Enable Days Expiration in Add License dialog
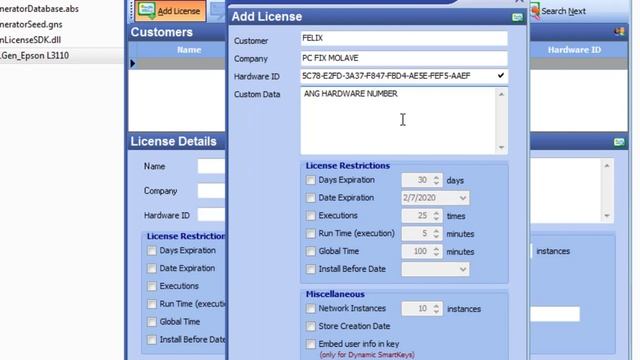Screen dimensions: 640x360 311,180
